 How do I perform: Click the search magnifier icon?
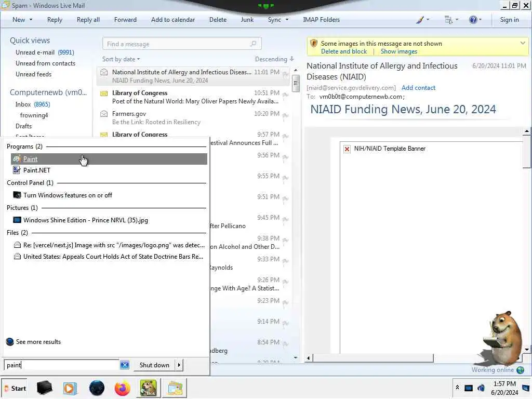point(254,44)
